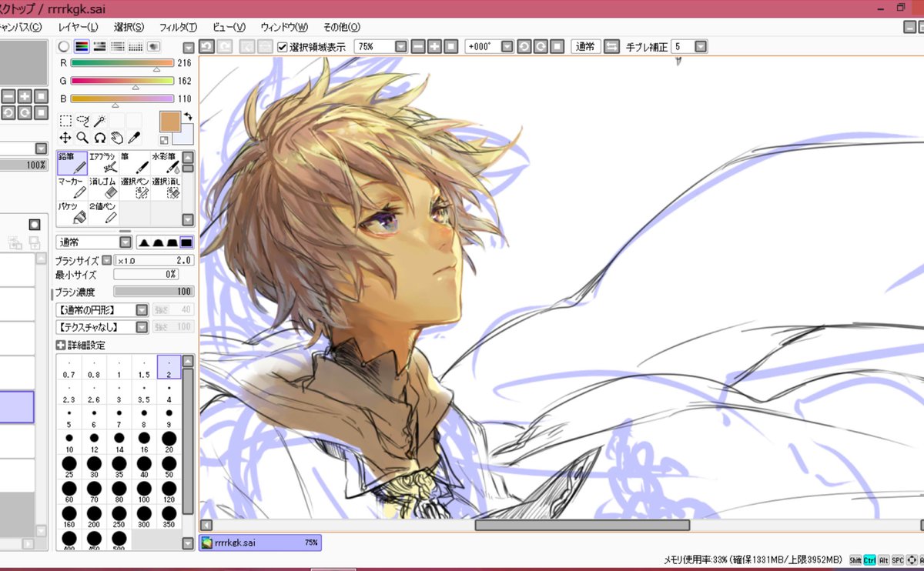Uncheck 選択領域表示 checkbox
The image size is (924, 571).
coord(283,47)
